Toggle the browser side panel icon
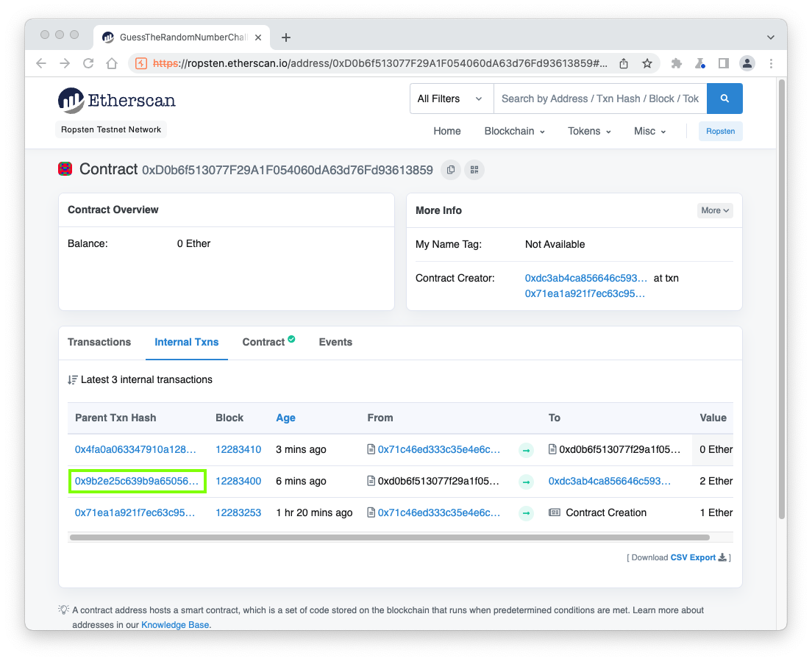This screenshot has height=661, width=812. [x=724, y=63]
